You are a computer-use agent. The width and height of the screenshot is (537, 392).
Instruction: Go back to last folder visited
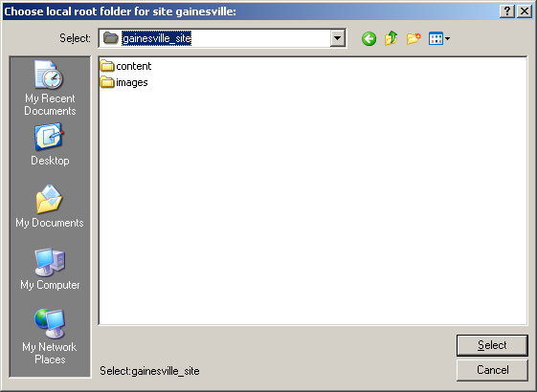point(369,38)
